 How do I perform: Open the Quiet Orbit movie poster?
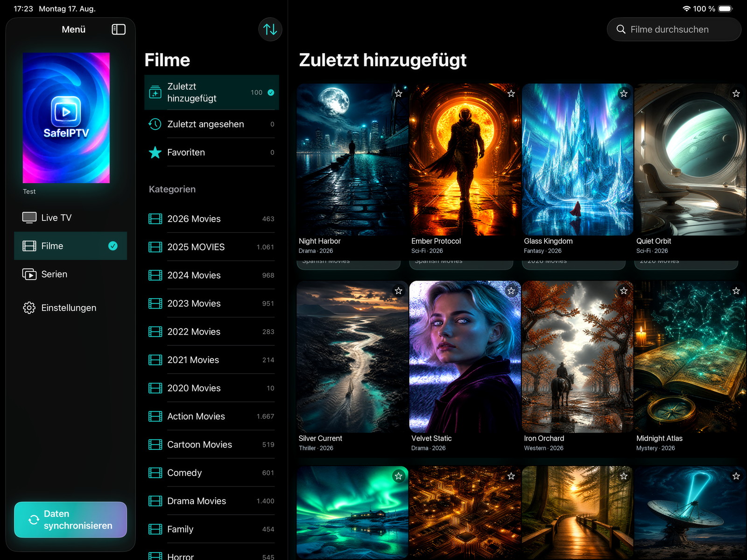pyautogui.click(x=690, y=160)
